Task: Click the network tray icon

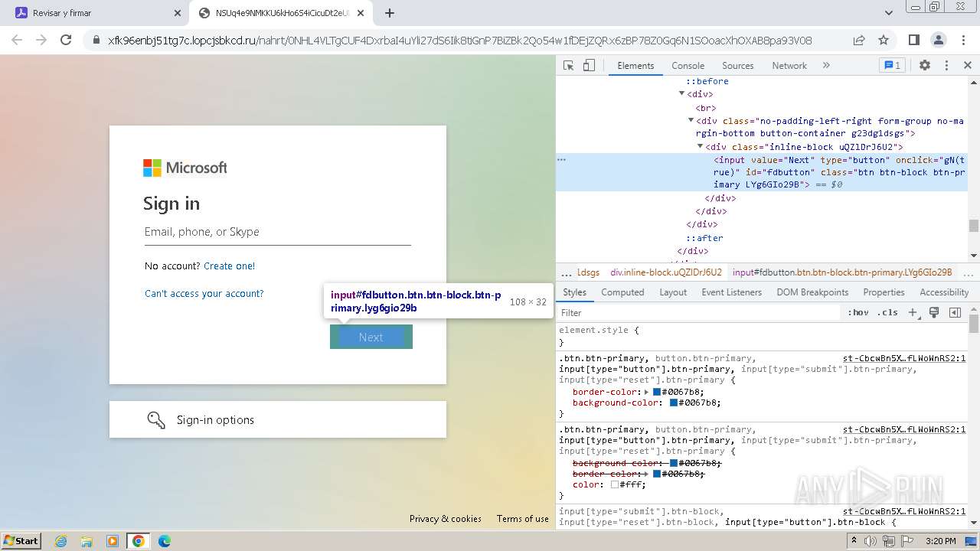Action: (889, 541)
